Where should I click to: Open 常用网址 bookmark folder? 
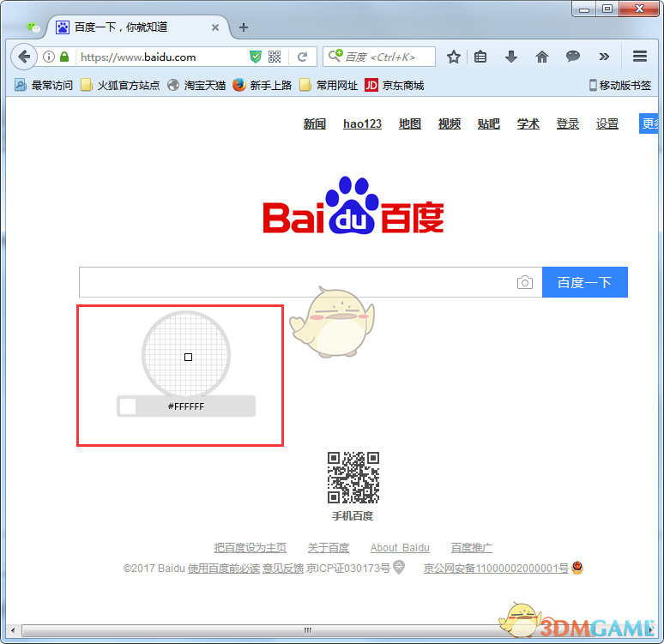pyautogui.click(x=329, y=86)
